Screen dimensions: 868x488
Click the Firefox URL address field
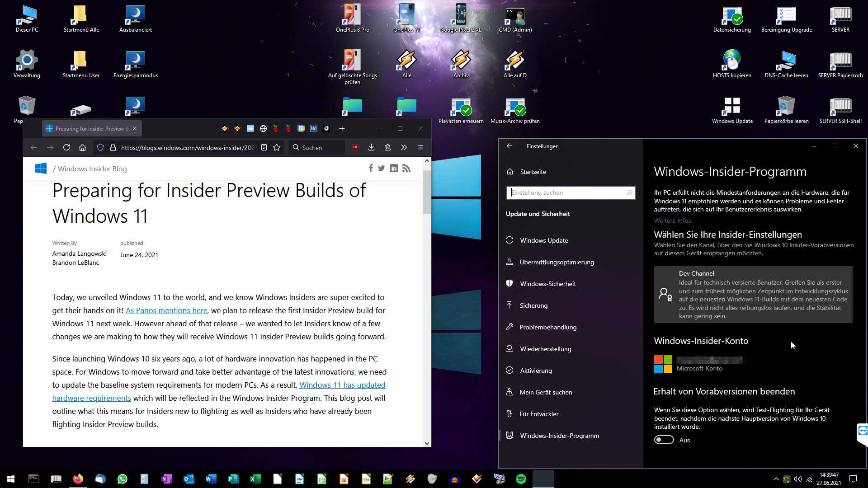click(188, 148)
